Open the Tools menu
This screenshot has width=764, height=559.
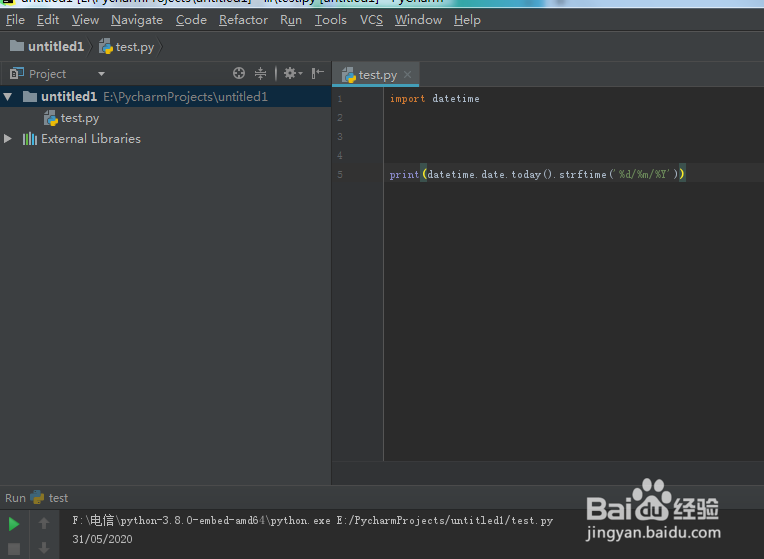[x=330, y=20]
